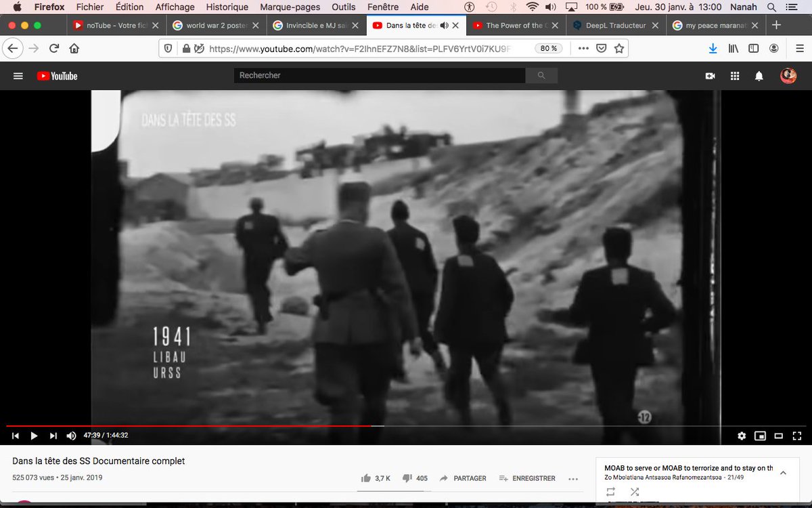This screenshot has height=508, width=812.
Task: Open the YouTube apps grid
Action: point(735,76)
